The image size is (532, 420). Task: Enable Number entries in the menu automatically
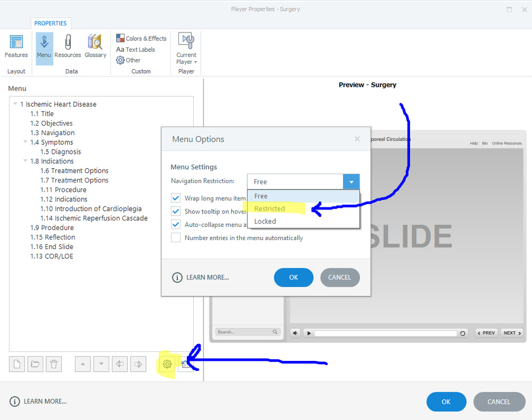(176, 237)
